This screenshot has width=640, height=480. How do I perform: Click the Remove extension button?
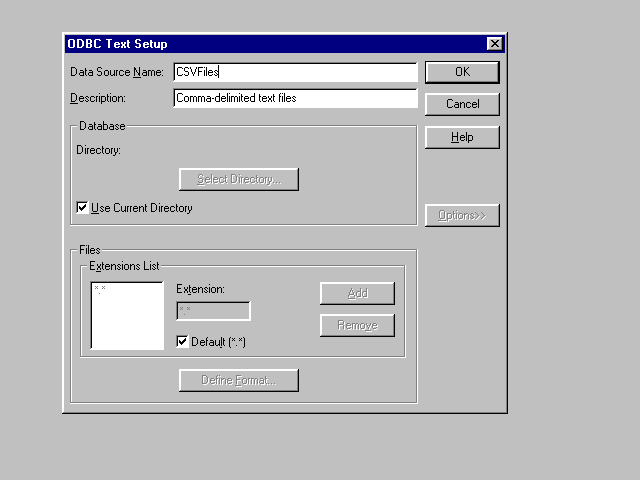357,325
